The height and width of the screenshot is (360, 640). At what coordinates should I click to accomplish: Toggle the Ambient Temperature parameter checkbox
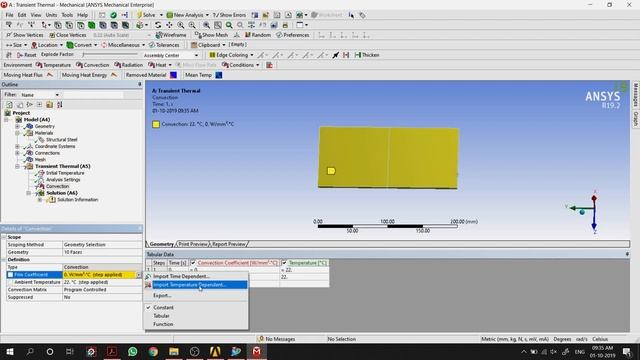(x=10, y=282)
